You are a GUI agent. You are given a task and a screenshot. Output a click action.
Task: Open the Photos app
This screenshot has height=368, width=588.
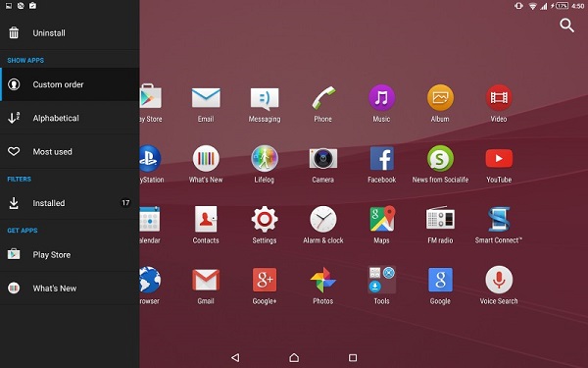(x=322, y=287)
